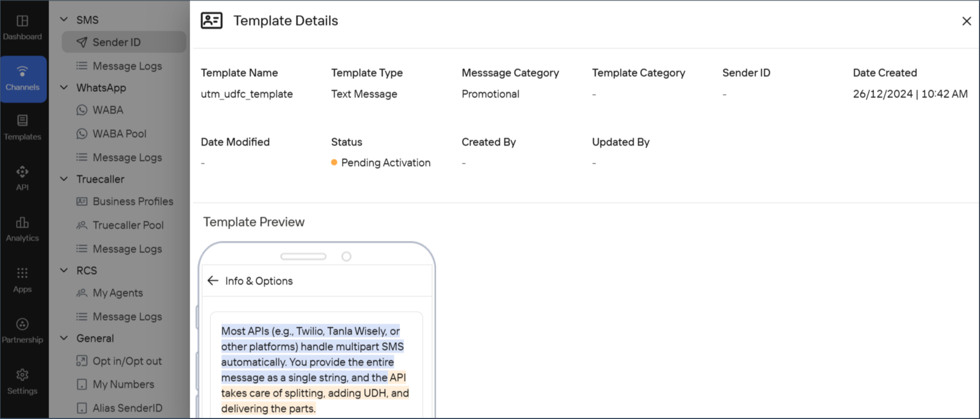
Task: Collapse the RCS section chevron
Action: tap(64, 270)
